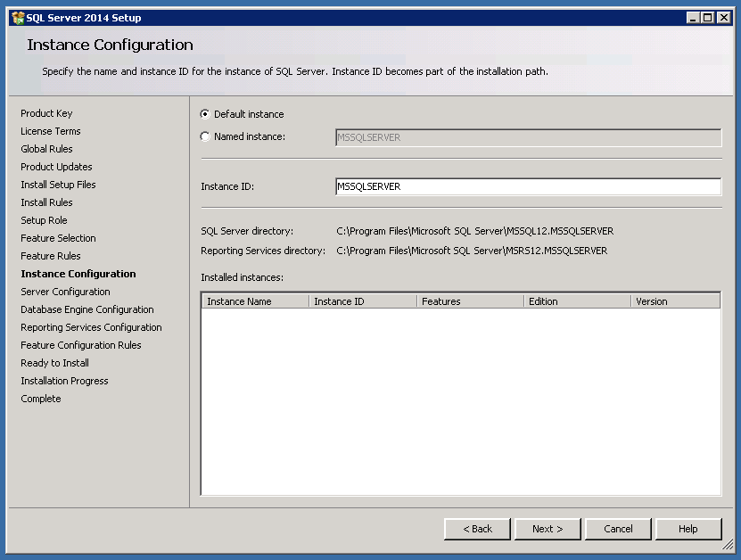Select the Default instance radio button

tap(206, 114)
